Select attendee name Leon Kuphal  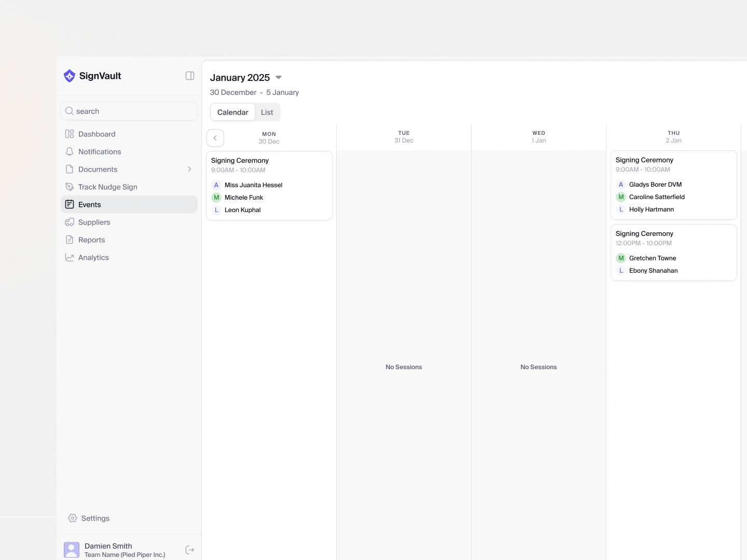click(x=243, y=210)
